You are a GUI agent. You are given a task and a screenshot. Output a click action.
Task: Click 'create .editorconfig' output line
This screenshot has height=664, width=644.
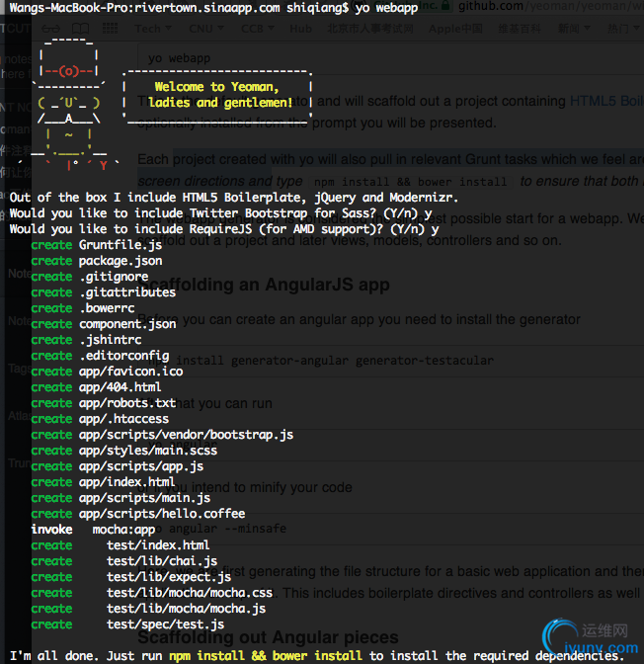pyautogui.click(x=100, y=356)
